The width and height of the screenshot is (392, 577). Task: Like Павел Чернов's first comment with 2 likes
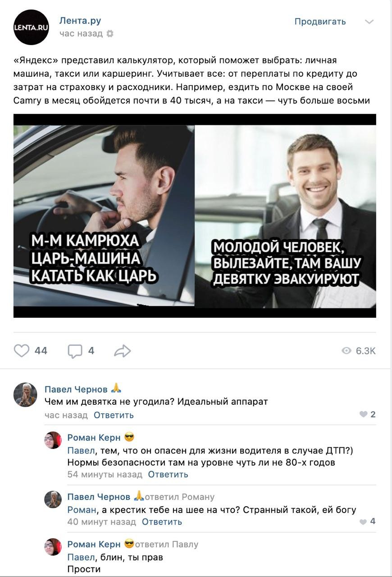(x=364, y=415)
